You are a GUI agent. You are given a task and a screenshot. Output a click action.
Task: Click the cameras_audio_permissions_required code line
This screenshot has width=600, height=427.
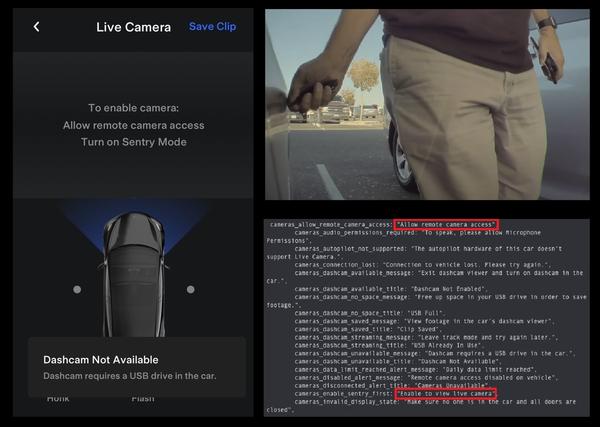404,236
